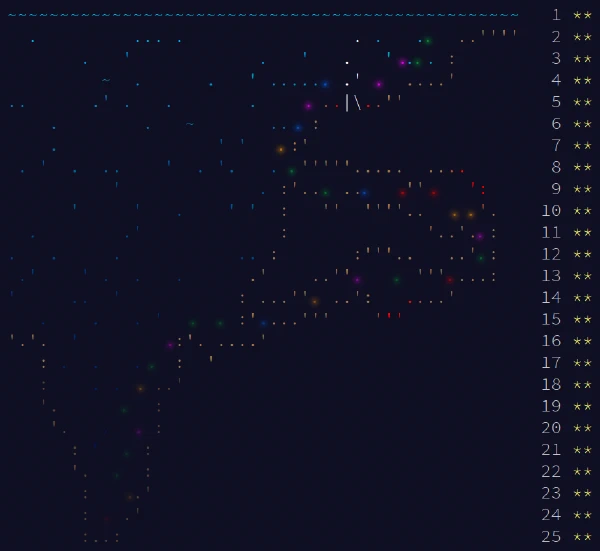This screenshot has height=551, width=600.
Task: Click the wavy water line at top
Action: 262,15
